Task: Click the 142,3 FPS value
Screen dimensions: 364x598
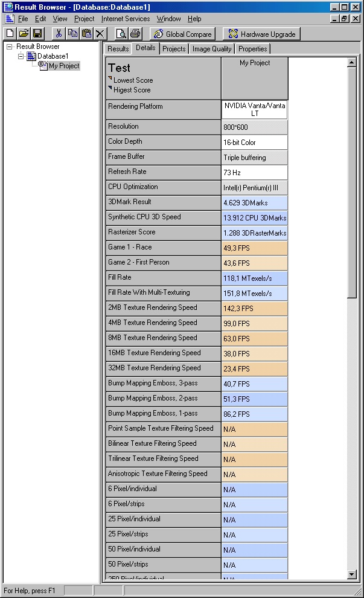Action: [255, 309]
